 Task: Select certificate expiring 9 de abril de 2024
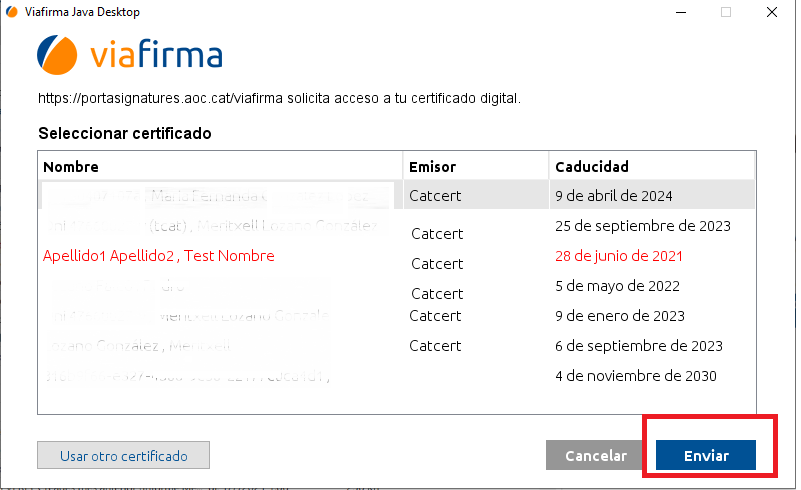pos(613,195)
